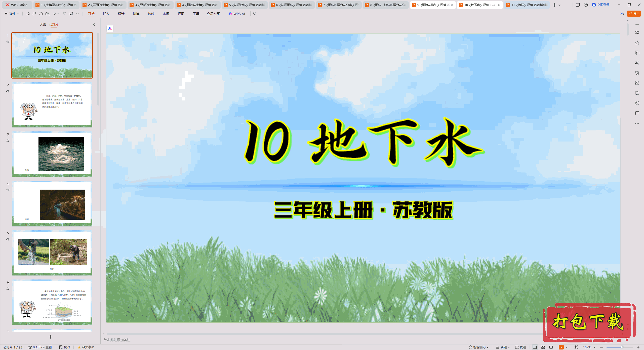Click the Print icon in quick toolbar
This screenshot has width=644, height=350.
(x=41, y=14)
